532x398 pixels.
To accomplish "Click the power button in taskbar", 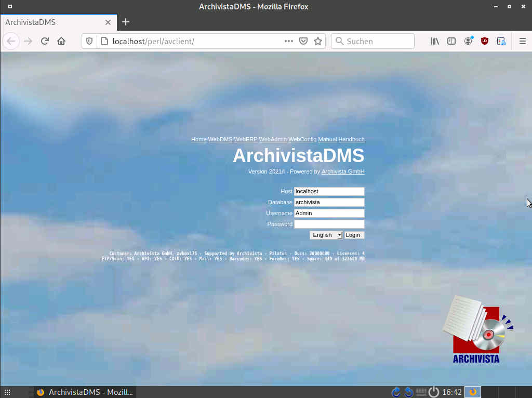I will [434, 392].
